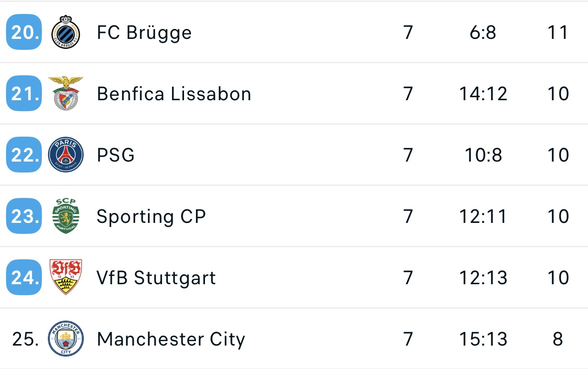Tap the Manchester City badge
The width and height of the screenshot is (588, 369).
point(66,338)
